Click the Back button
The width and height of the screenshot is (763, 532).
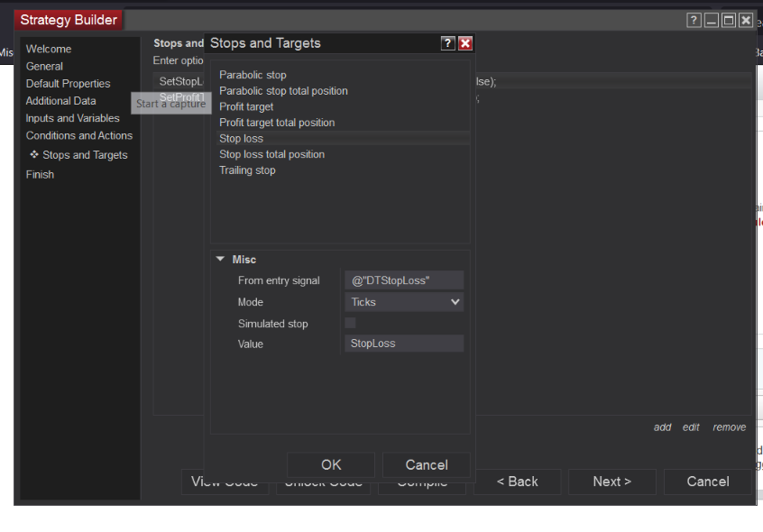[x=518, y=482]
